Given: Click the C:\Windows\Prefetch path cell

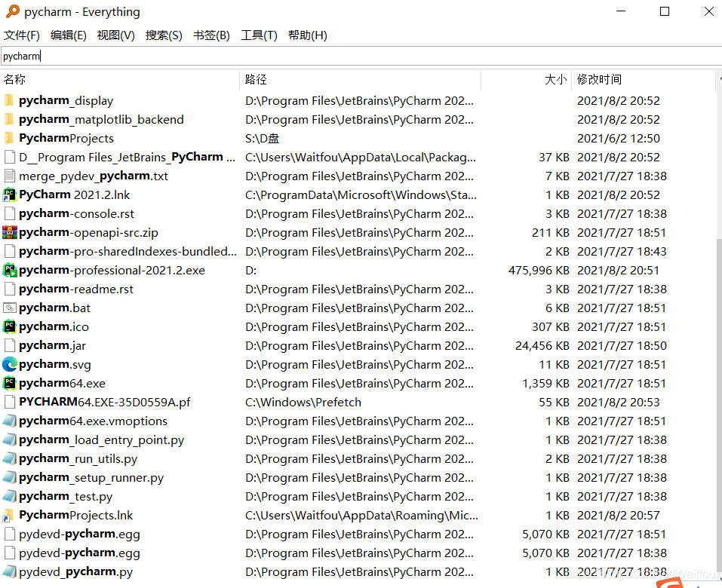Looking at the screenshot, I should [303, 403].
